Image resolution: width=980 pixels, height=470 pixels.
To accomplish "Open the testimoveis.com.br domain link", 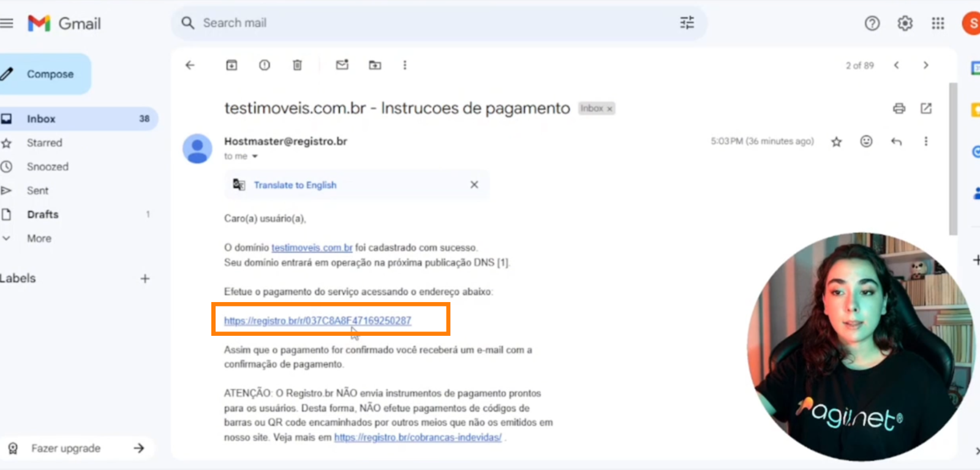I will (312, 248).
